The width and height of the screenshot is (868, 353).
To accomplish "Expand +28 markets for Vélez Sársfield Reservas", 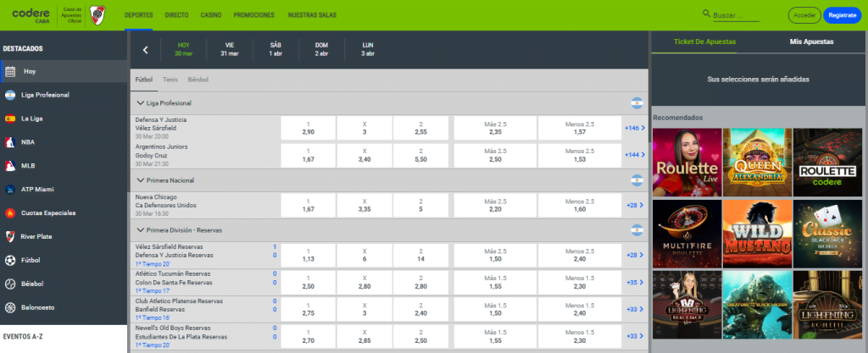I will coord(634,255).
